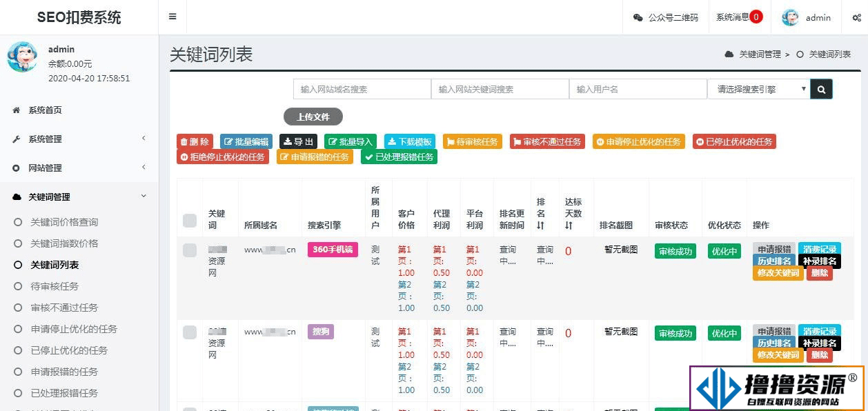
Task: Click the black 导出 button
Action: pos(298,141)
